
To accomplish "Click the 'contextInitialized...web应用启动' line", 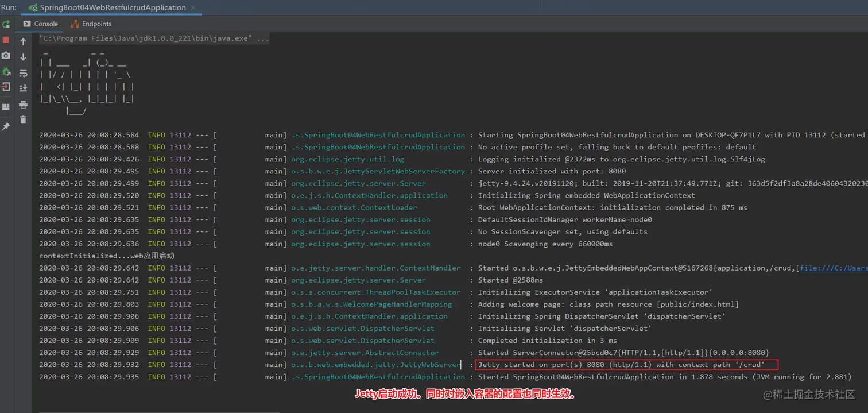I will pos(107,256).
